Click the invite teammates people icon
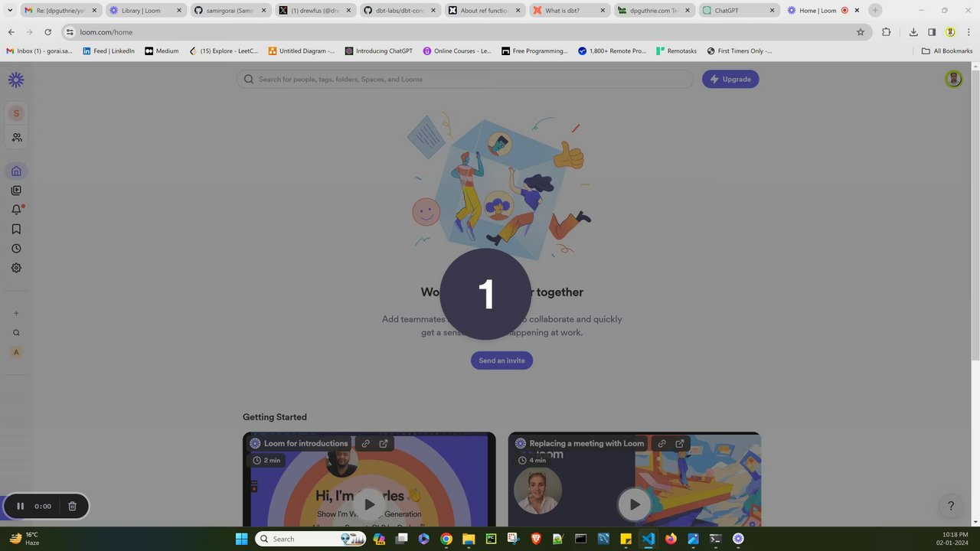Image resolution: width=980 pixels, height=551 pixels. click(x=16, y=138)
